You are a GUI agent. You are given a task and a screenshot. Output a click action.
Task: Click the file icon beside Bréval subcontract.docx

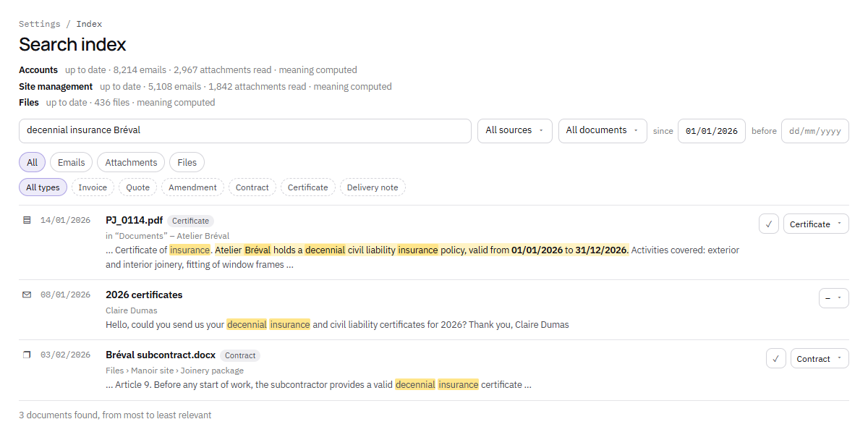[27, 355]
